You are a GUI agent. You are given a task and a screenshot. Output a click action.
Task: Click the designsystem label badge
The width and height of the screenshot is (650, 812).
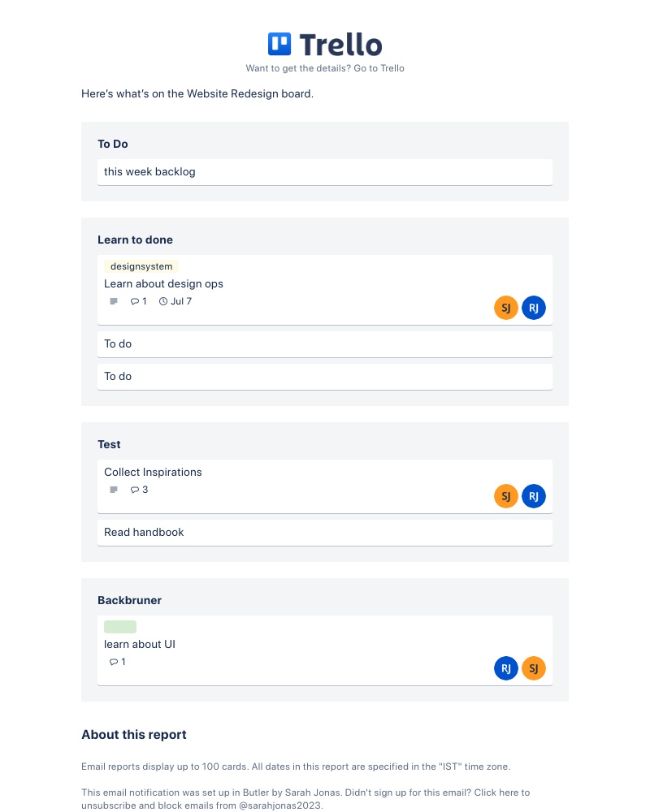[x=141, y=266]
